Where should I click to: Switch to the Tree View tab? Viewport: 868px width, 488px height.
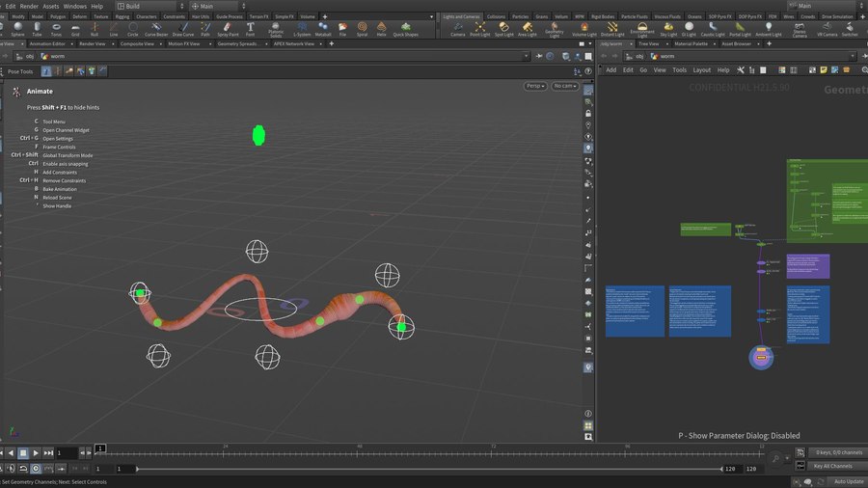[648, 43]
